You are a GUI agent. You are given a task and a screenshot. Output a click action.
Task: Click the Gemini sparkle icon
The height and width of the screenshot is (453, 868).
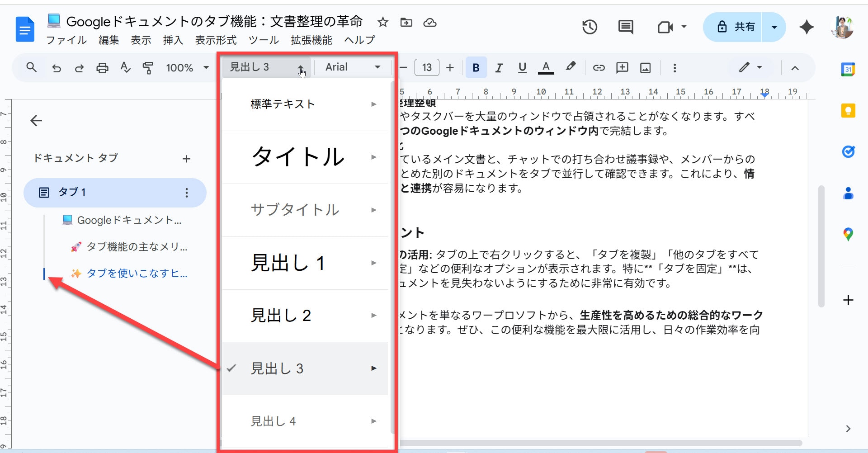click(807, 27)
